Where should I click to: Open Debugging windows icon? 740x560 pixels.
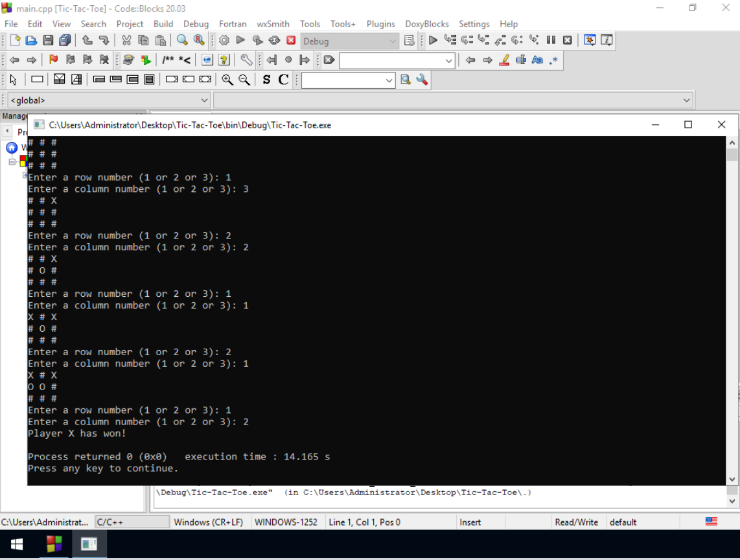click(590, 41)
